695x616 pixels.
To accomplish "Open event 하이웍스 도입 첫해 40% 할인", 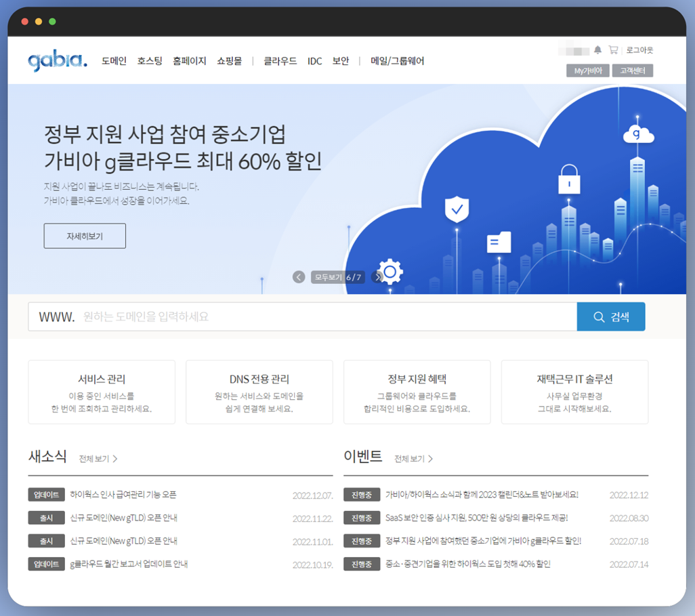I will point(467,564).
